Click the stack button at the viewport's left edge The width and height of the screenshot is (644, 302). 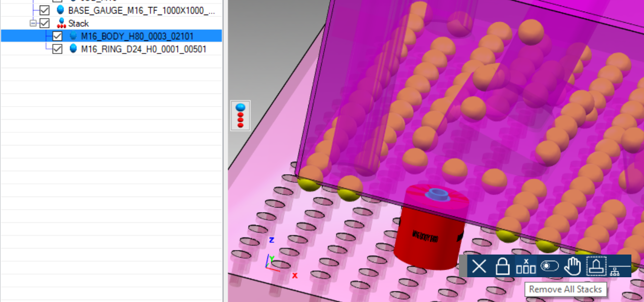(x=241, y=115)
